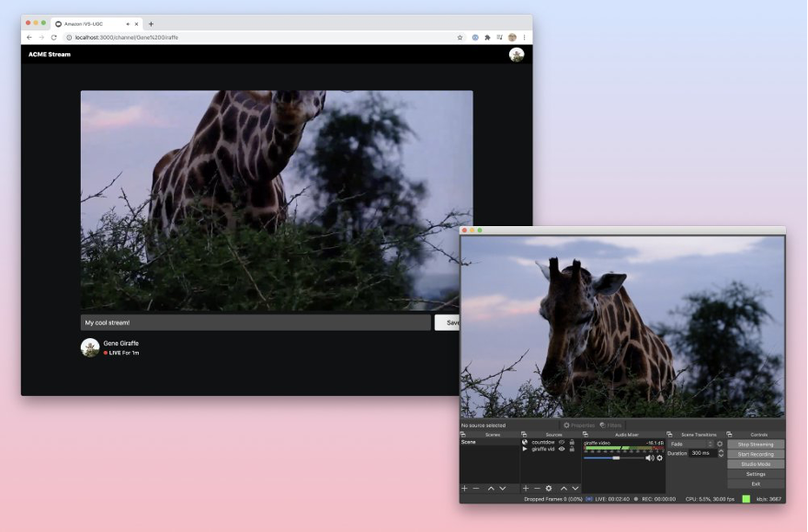Hide the giraffe vid source with the eye toggle

click(x=561, y=449)
